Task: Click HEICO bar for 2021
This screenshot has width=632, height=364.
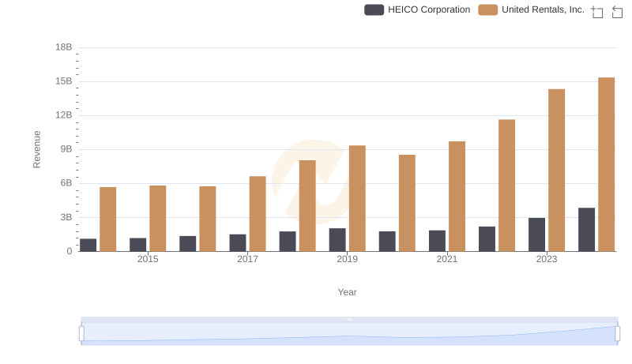Action: (x=437, y=241)
